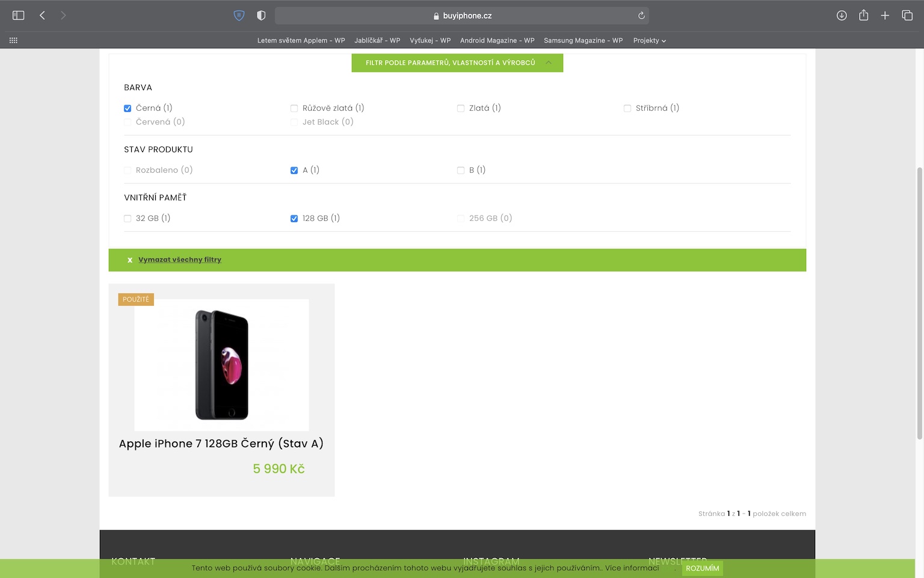Check the Rozbaleno condition filter
This screenshot has height=578, width=924.
pyautogui.click(x=128, y=170)
